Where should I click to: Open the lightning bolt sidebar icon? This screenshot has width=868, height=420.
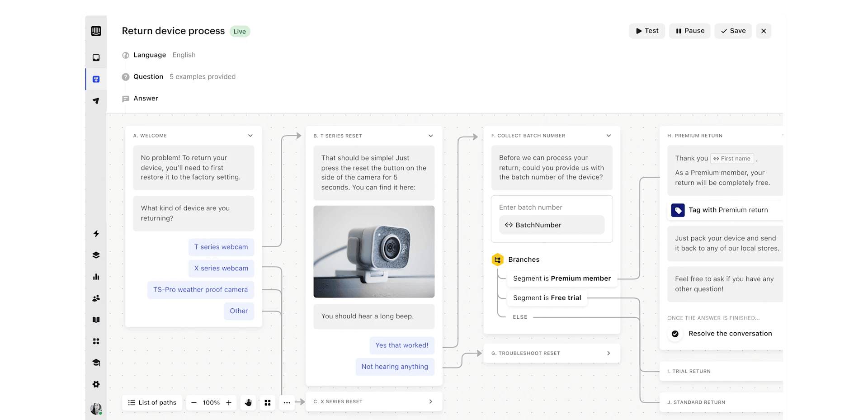[96, 234]
